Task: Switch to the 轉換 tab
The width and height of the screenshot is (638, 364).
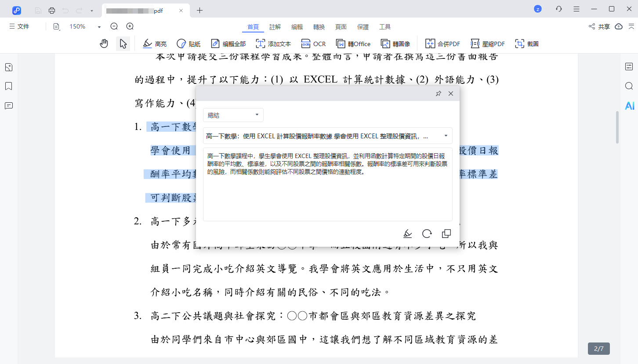Action: tap(319, 27)
